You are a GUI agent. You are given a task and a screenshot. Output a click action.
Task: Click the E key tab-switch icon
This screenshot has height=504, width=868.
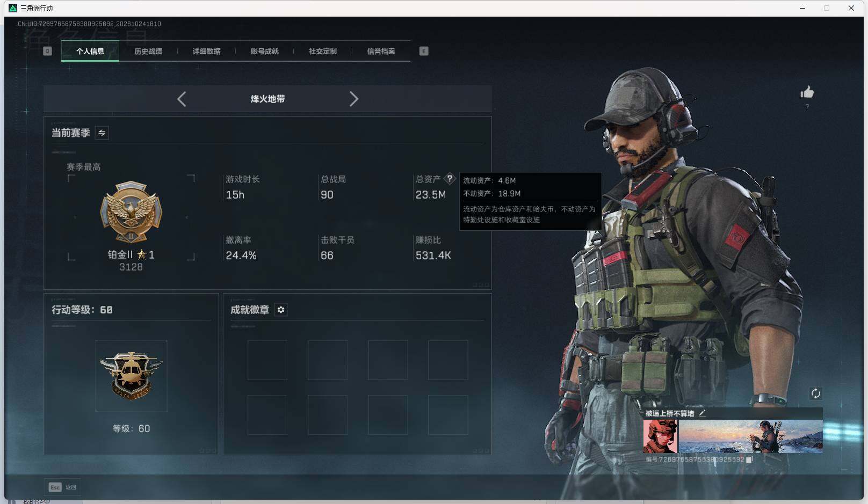[424, 51]
